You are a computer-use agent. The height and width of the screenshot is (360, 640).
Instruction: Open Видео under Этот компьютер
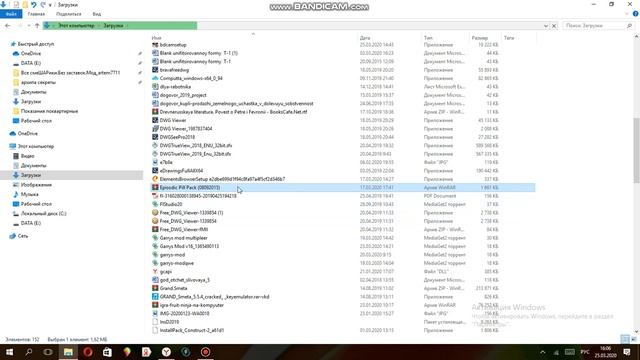27,156
